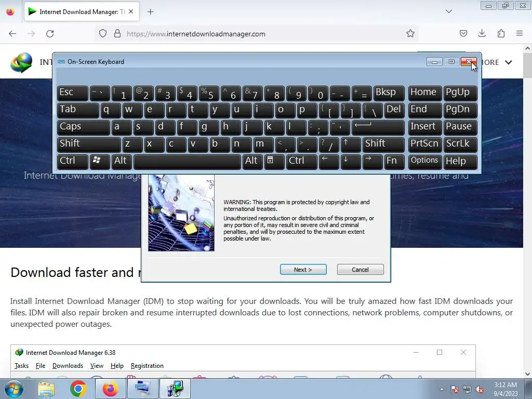Open the Firefox downloads arrow icon
The image size is (532, 399).
(x=482, y=34)
